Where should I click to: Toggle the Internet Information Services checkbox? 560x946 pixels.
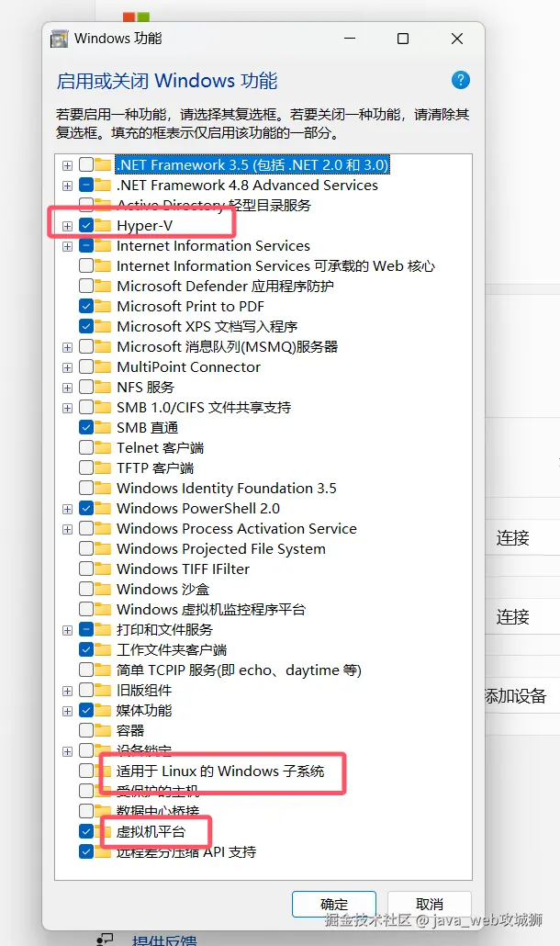click(86, 245)
